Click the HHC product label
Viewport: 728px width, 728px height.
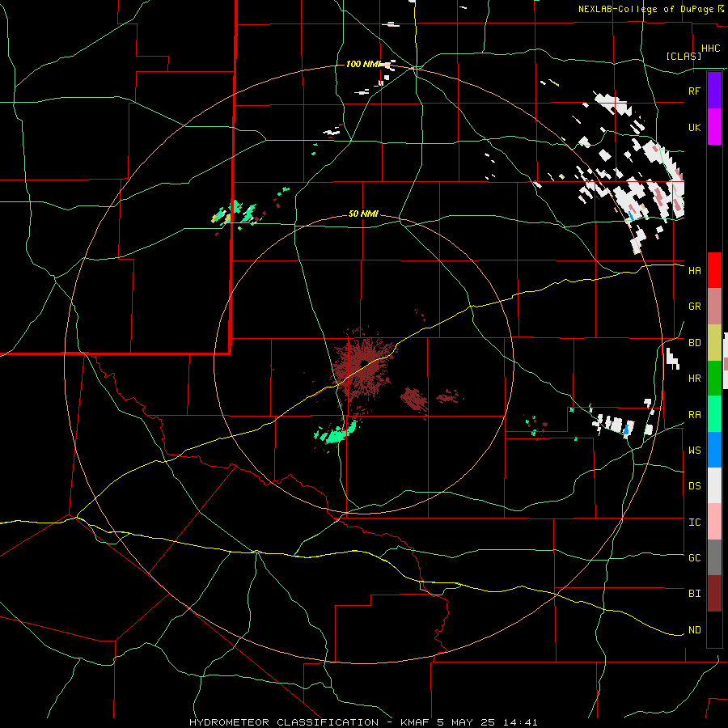(x=710, y=49)
